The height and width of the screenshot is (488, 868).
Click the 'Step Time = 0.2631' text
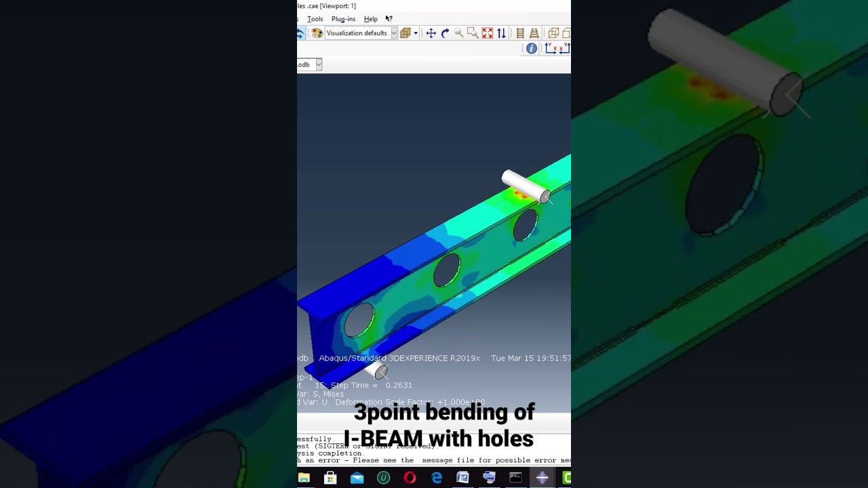(x=372, y=385)
